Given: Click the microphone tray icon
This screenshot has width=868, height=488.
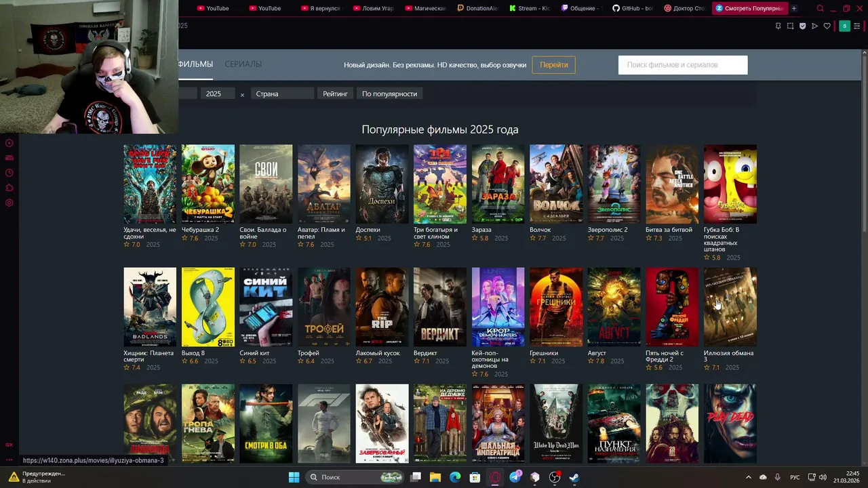Looking at the screenshot, I should [777, 477].
